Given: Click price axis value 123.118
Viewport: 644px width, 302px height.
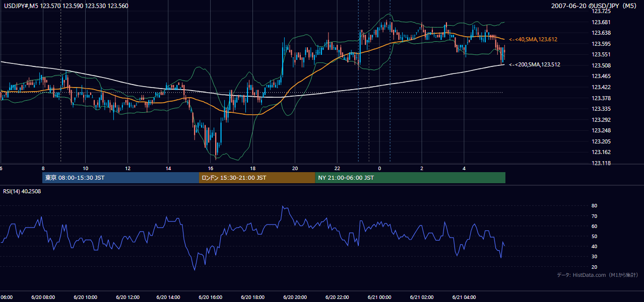Looking at the screenshot, I should [601, 163].
